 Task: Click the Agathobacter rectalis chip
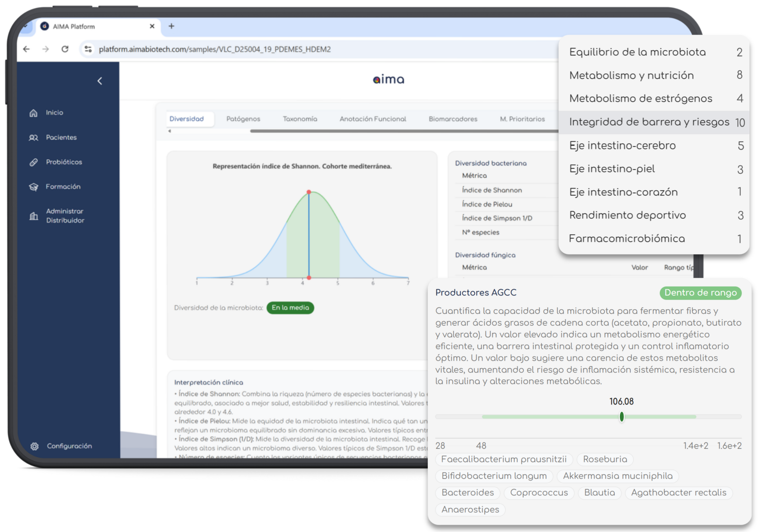click(679, 493)
